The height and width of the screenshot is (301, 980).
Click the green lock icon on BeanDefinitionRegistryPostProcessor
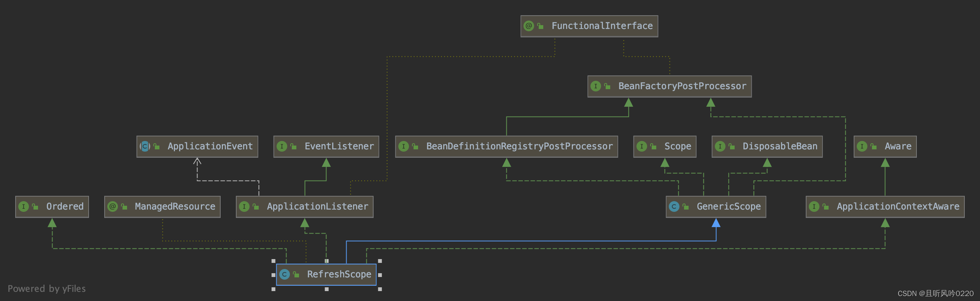click(415, 146)
